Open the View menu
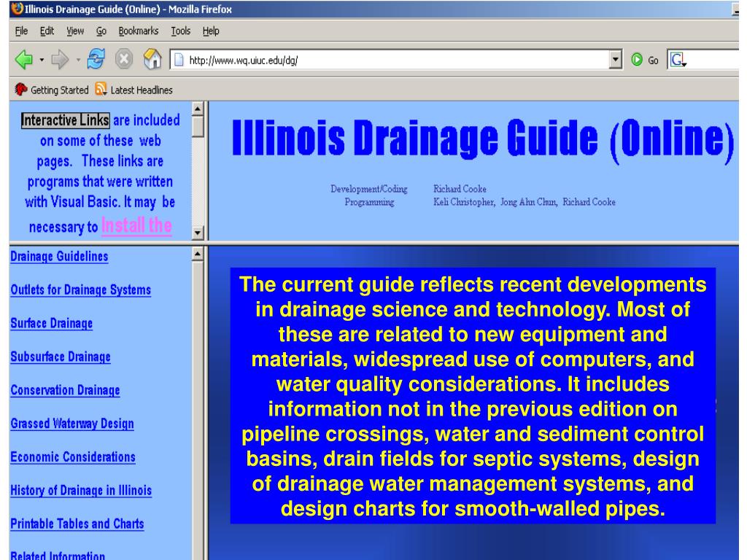 tap(75, 31)
